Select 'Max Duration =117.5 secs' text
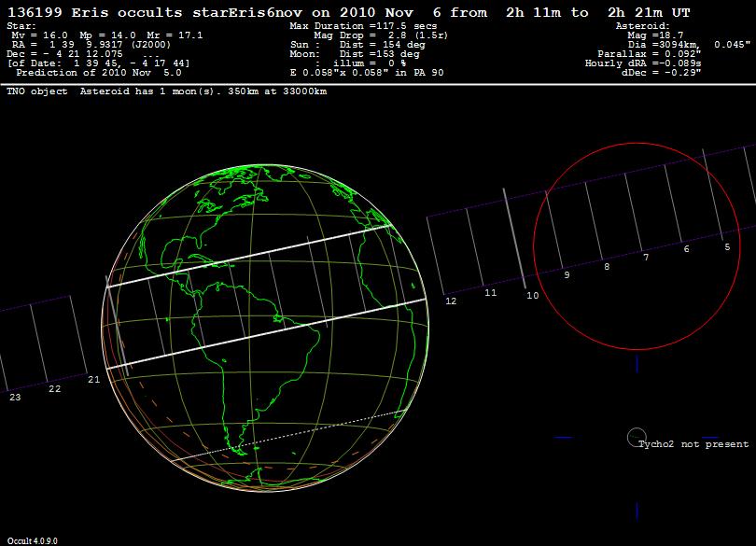This screenshot has width=756, height=546. 363,26
